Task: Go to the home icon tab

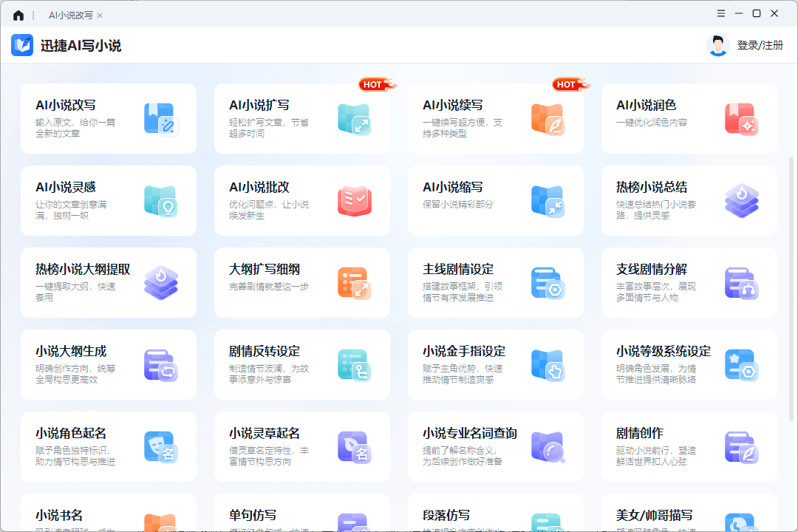Action: coord(18,16)
